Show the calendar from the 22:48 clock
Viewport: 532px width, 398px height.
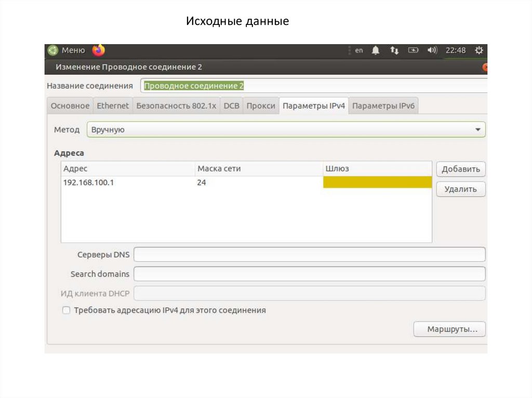[456, 50]
